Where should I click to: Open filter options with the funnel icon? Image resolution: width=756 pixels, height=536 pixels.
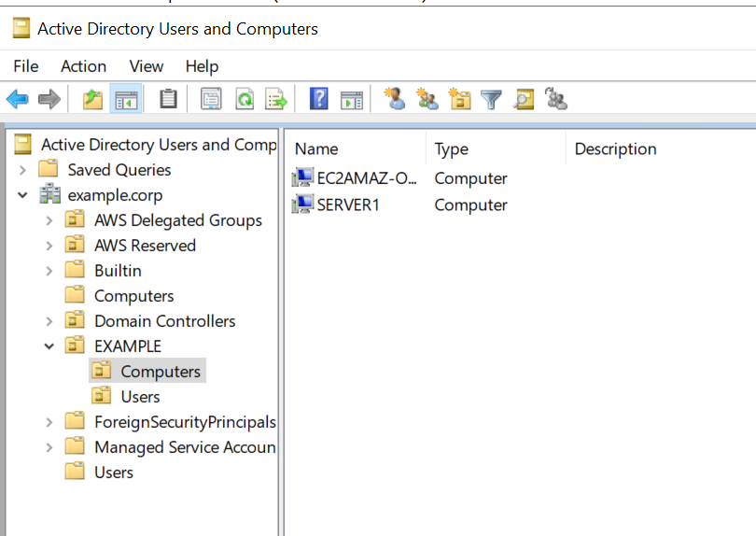click(491, 100)
